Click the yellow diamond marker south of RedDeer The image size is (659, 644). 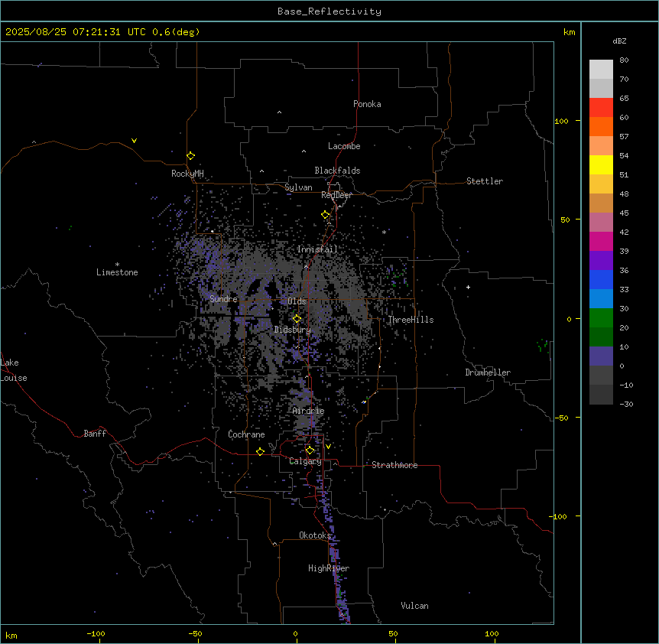pos(325,215)
